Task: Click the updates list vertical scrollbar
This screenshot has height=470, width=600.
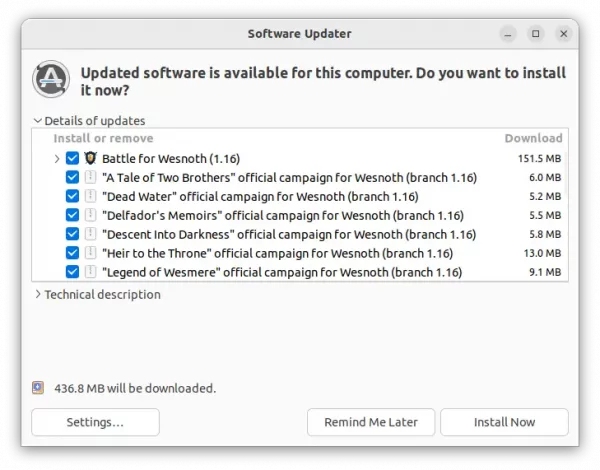Action: [565, 172]
